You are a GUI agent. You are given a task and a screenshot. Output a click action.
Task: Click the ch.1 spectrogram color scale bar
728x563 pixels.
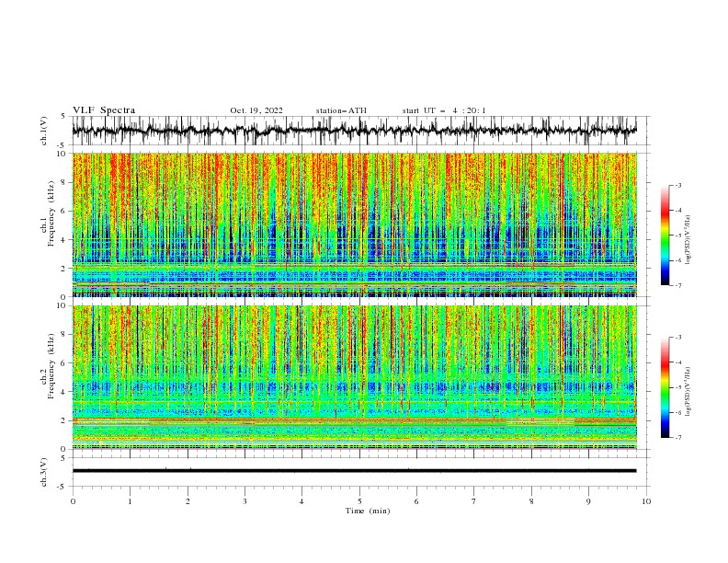665,236
